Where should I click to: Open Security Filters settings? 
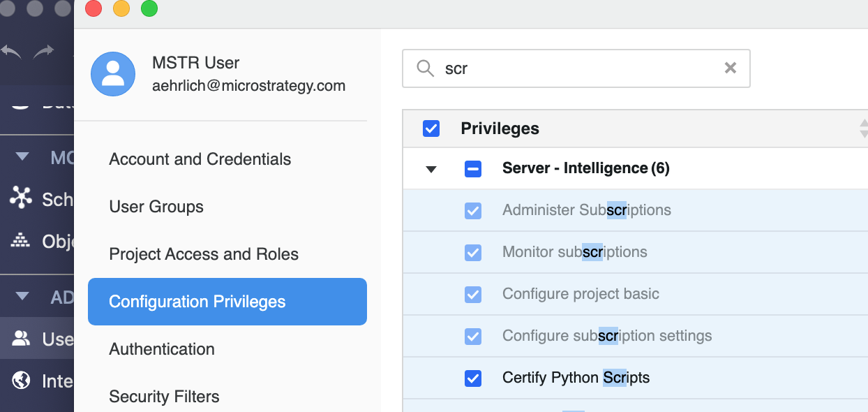164,396
